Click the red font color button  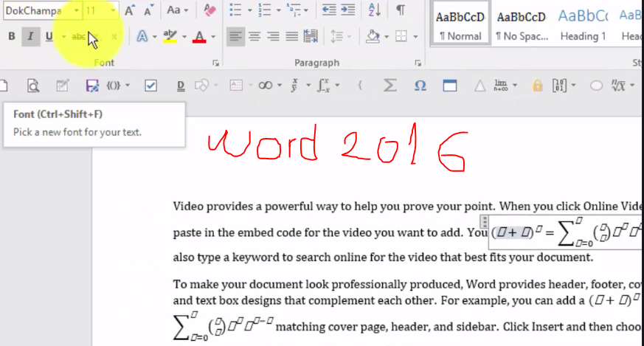pyautogui.click(x=199, y=37)
